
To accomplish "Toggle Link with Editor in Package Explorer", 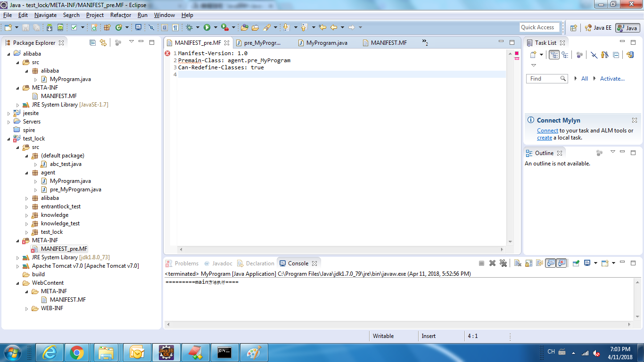I will coord(103,42).
